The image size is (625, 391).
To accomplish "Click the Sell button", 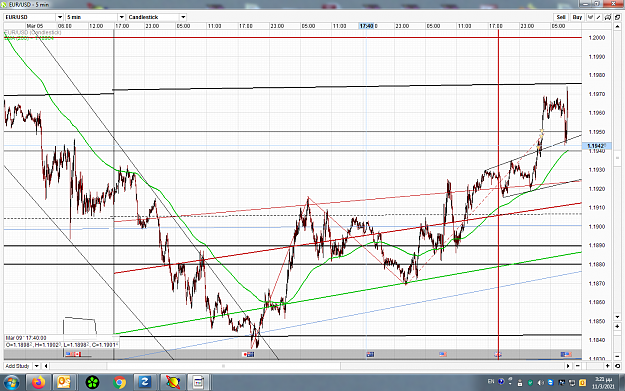I will (x=561, y=17).
